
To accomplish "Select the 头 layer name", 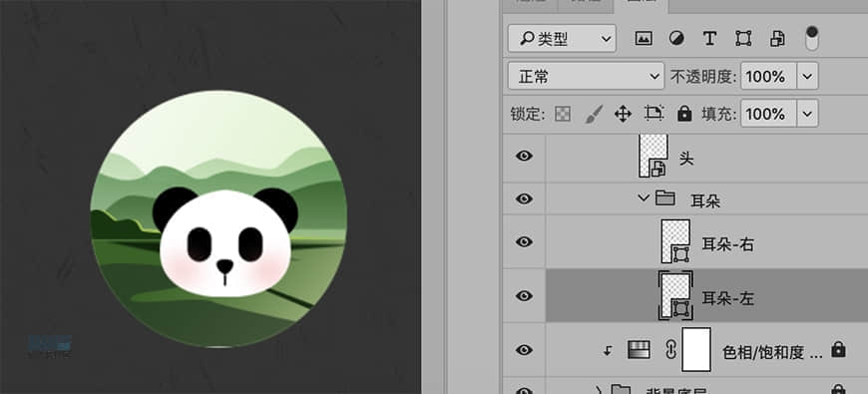I will point(686,159).
